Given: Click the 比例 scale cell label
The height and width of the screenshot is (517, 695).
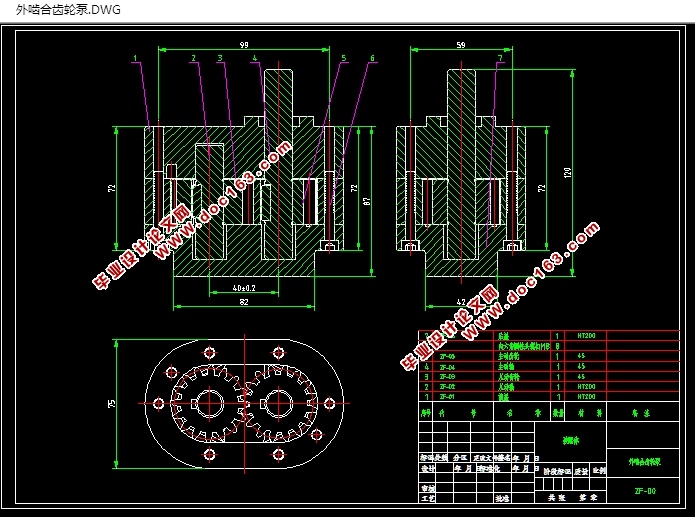Looking at the screenshot, I should coord(599,470).
